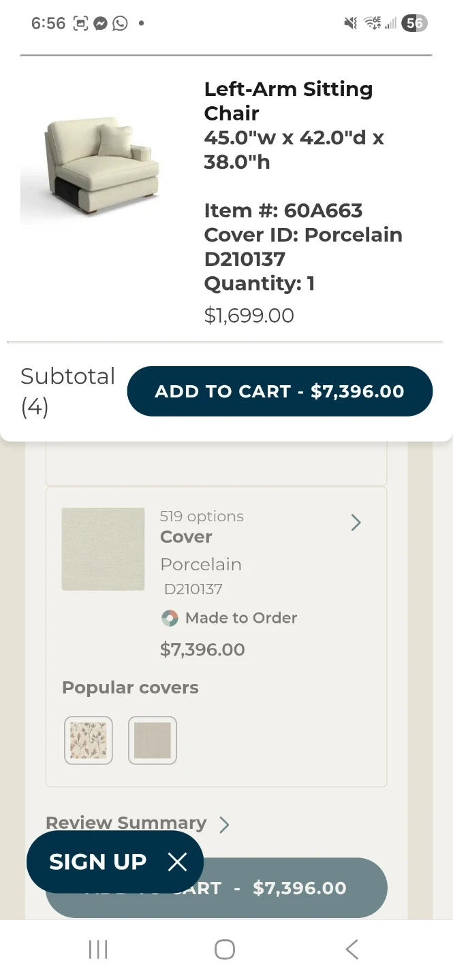Tap the battery level indicator icon
The height and width of the screenshot is (980, 453).
(x=413, y=23)
